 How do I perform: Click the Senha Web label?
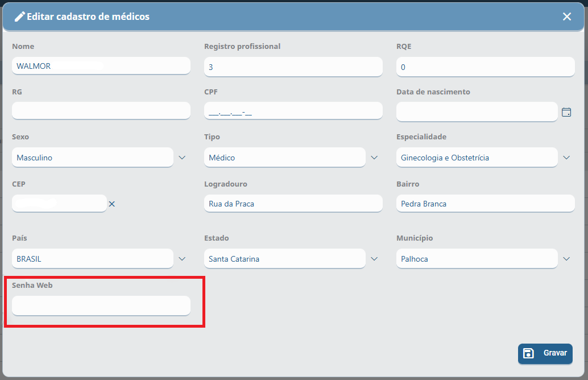point(32,285)
